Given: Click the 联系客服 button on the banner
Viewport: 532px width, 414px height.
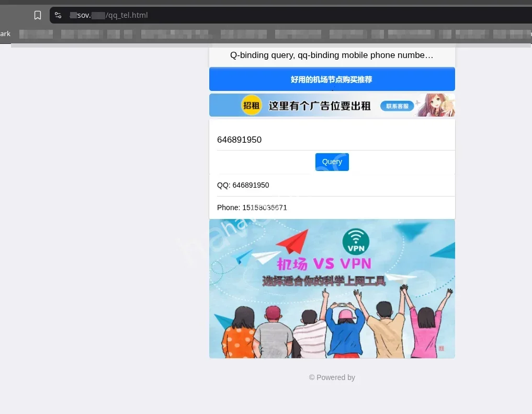Looking at the screenshot, I should 397,106.
